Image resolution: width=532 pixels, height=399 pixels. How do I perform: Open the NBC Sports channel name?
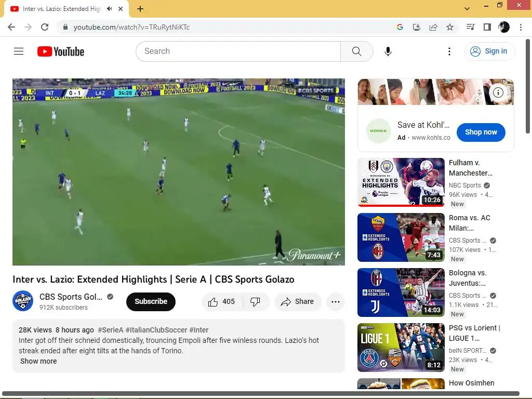click(465, 185)
